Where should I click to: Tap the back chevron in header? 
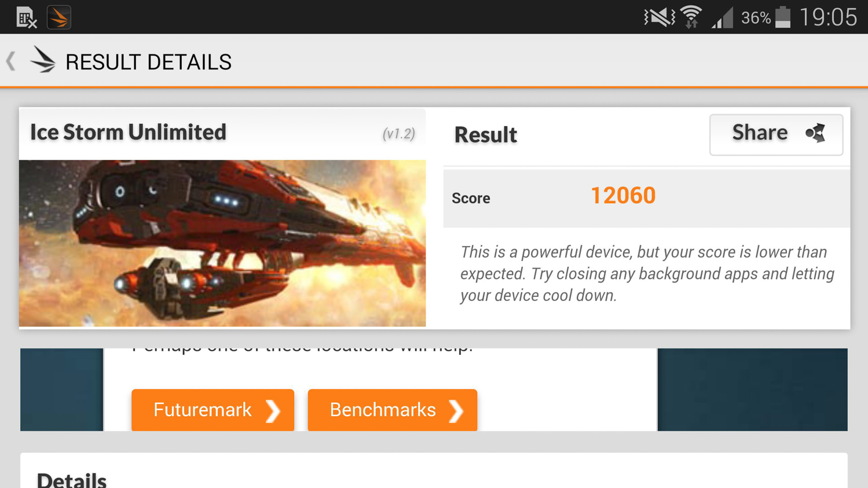coord(11,61)
